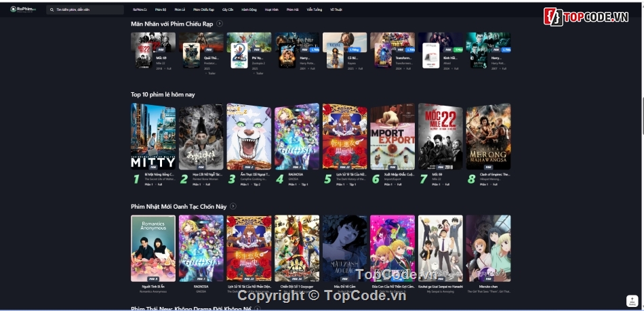Select the Hành Động genre link
Screen dimensions: 644x311
[x=249, y=10]
